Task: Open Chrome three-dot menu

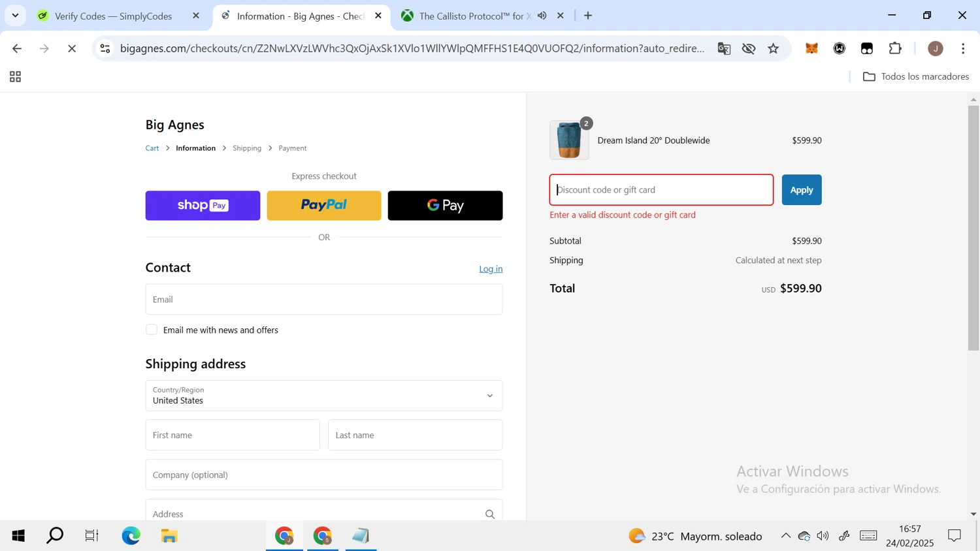Action: click(963, 48)
